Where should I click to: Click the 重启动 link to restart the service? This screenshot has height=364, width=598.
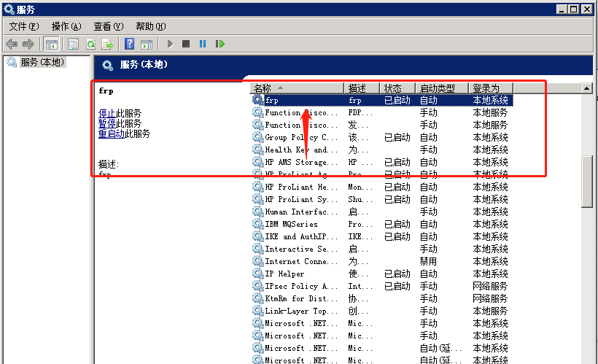coord(111,133)
